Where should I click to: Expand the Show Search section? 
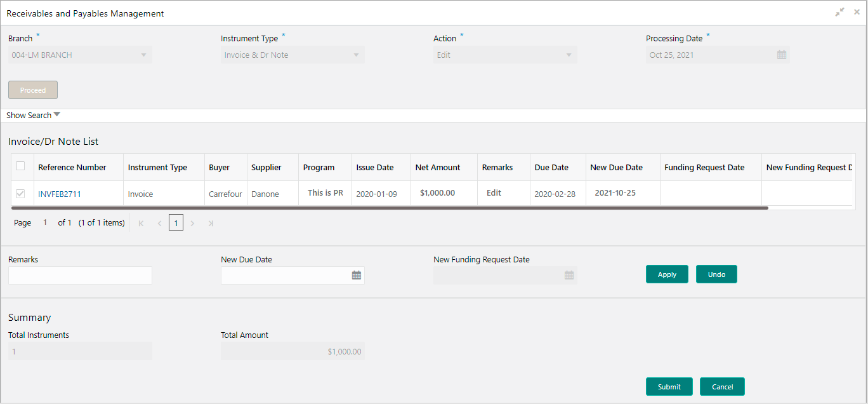click(33, 115)
